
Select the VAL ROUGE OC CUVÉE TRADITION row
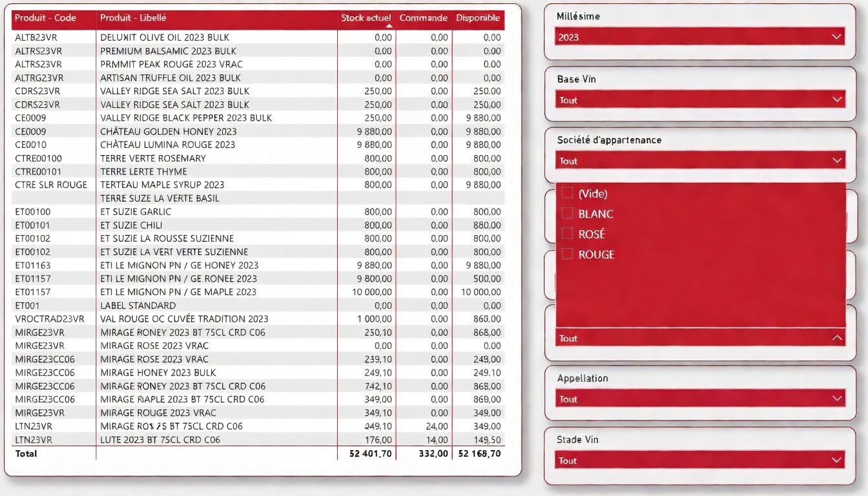[x=184, y=319]
